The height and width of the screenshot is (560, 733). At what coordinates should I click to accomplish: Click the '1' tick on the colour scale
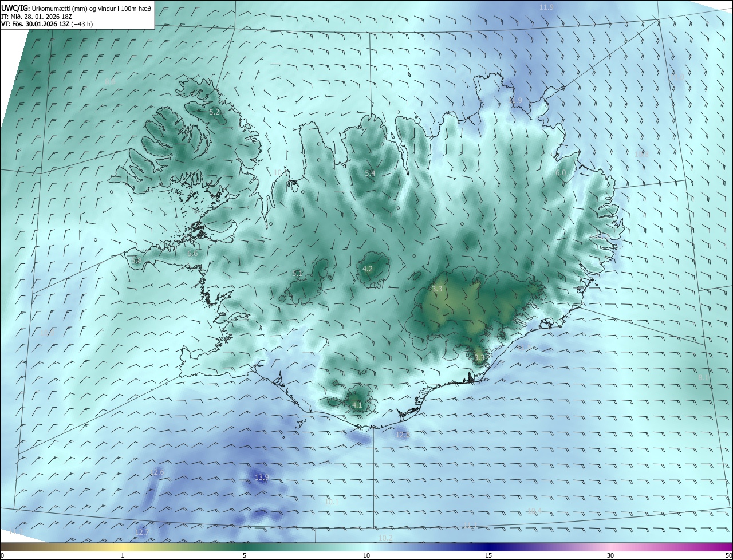[x=123, y=555]
